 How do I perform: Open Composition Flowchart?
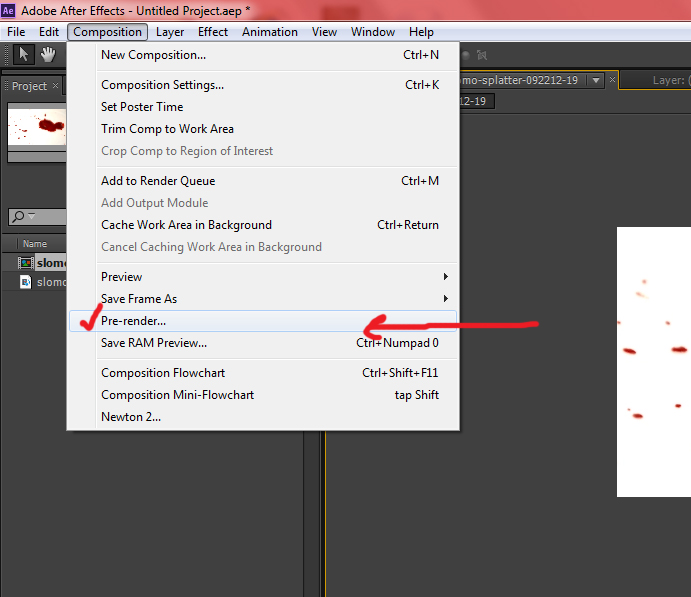coord(263,373)
